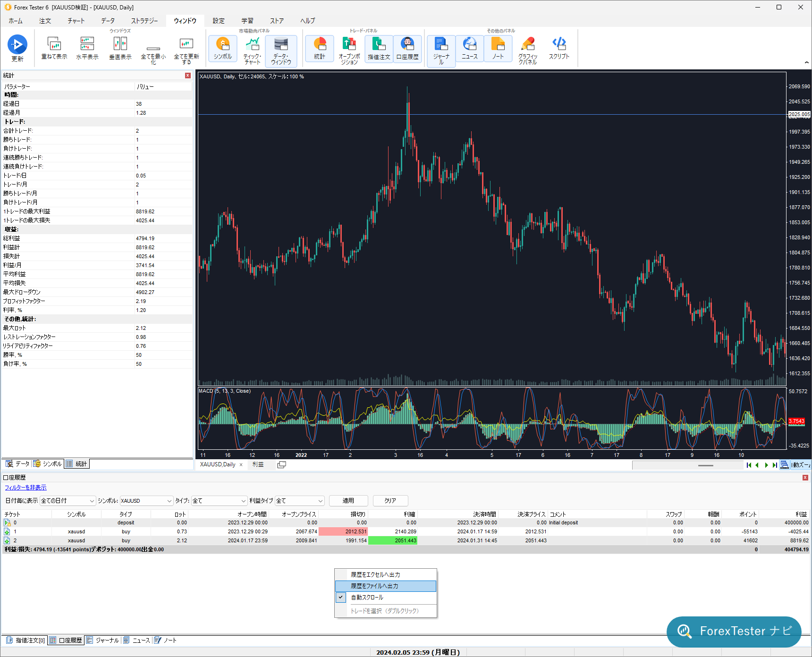Select the 利益 chart tab
This screenshot has height=657, width=812.
[258, 464]
